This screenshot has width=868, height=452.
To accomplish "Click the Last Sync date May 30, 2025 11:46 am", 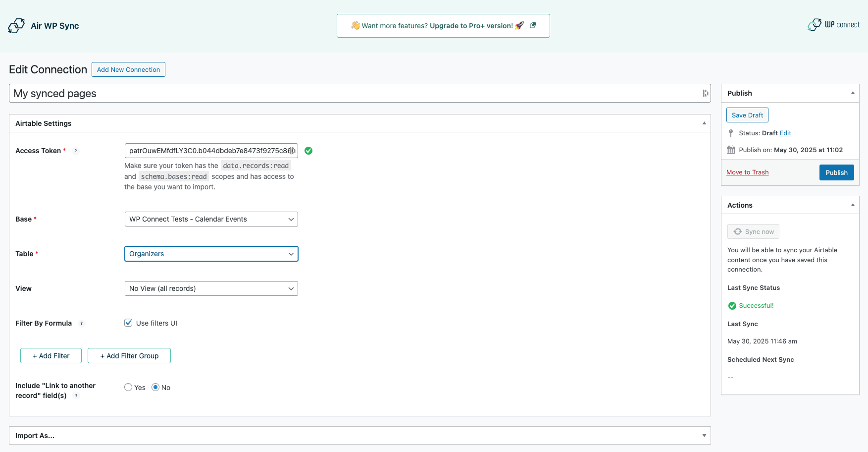I will point(762,341).
